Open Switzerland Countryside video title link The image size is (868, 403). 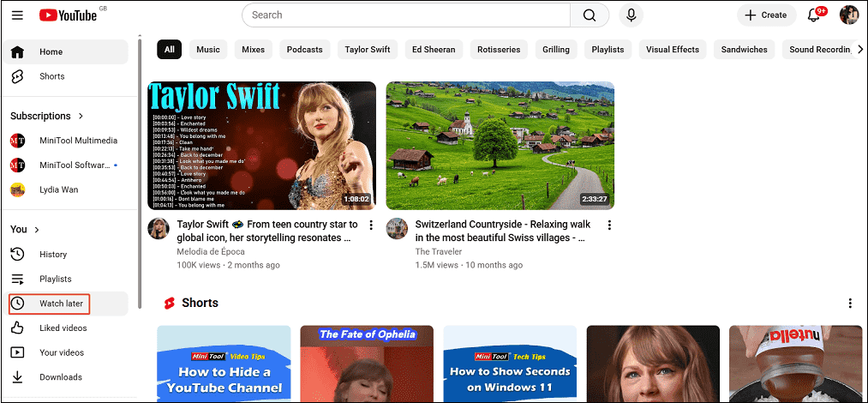pos(503,231)
